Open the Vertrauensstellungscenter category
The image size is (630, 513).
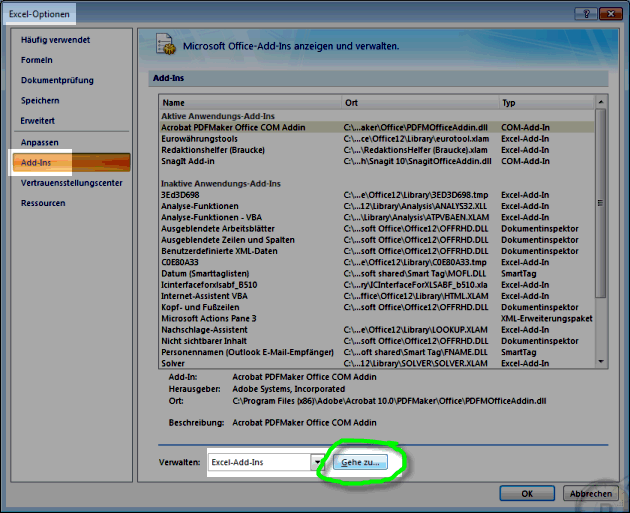coord(72,183)
